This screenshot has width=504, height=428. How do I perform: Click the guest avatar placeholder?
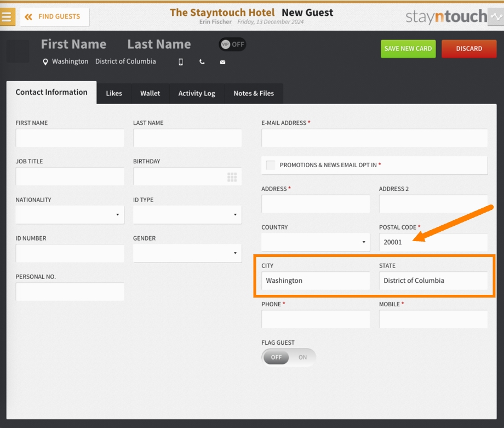[18, 51]
